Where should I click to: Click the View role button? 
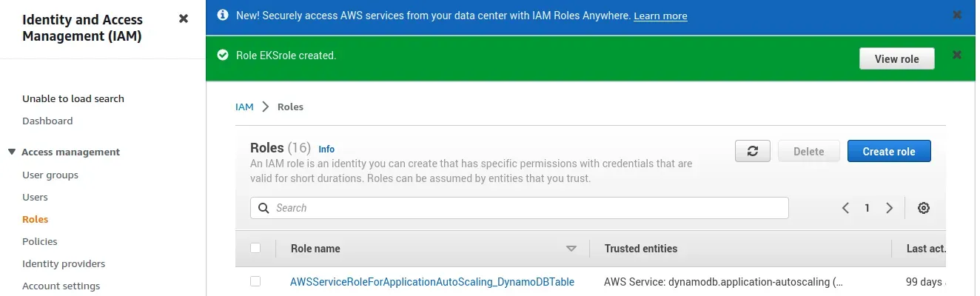896,58
